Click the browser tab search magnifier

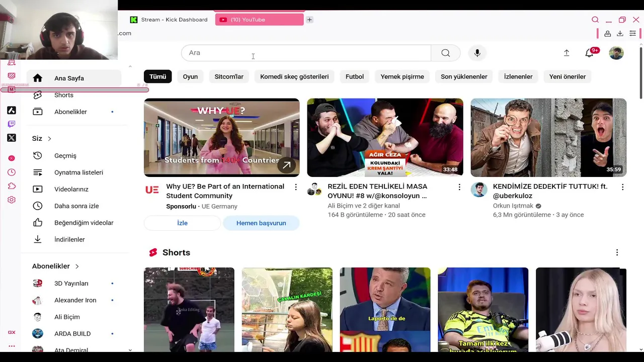(595, 20)
